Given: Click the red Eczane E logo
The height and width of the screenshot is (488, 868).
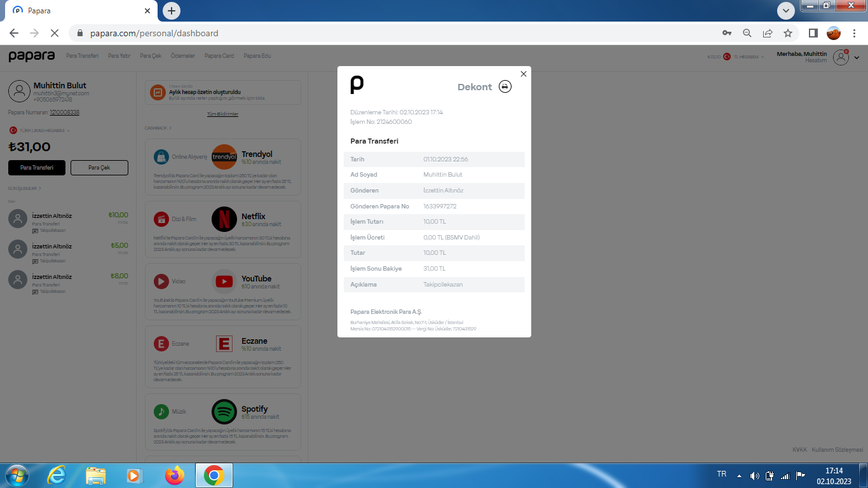Looking at the screenshot, I should [x=224, y=344].
